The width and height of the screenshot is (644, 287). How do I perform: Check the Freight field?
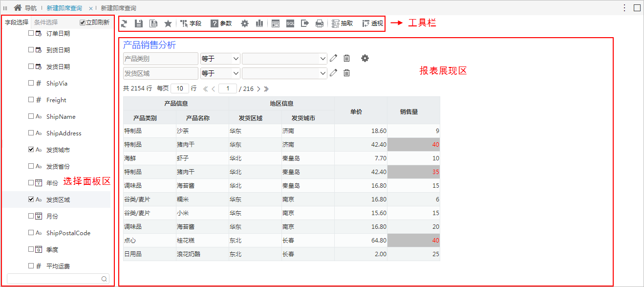point(31,100)
